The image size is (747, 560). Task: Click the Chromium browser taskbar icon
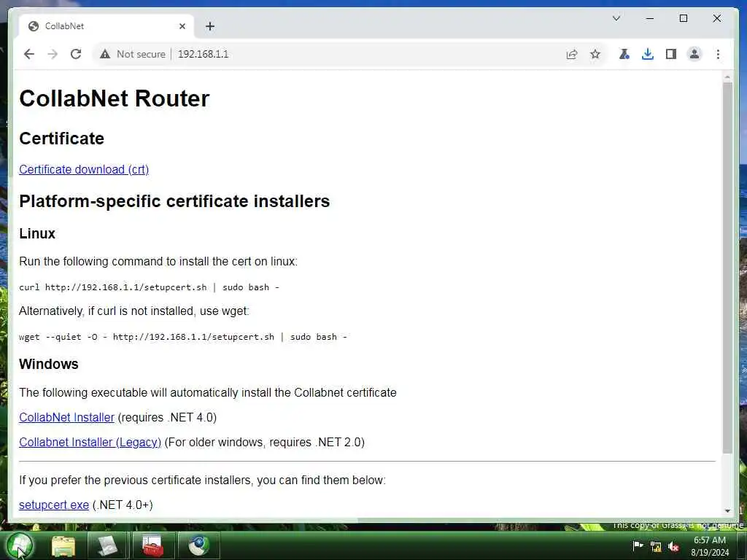198,545
